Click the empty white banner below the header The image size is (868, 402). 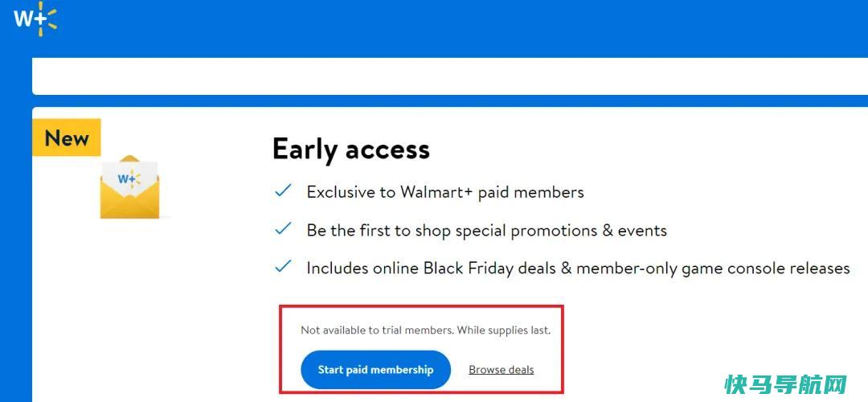coord(449,76)
